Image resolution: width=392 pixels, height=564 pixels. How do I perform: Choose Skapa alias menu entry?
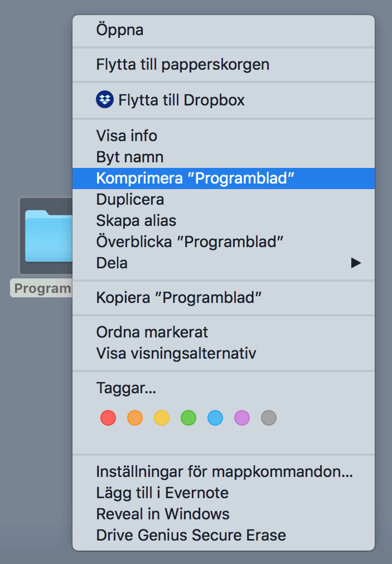coord(136,220)
